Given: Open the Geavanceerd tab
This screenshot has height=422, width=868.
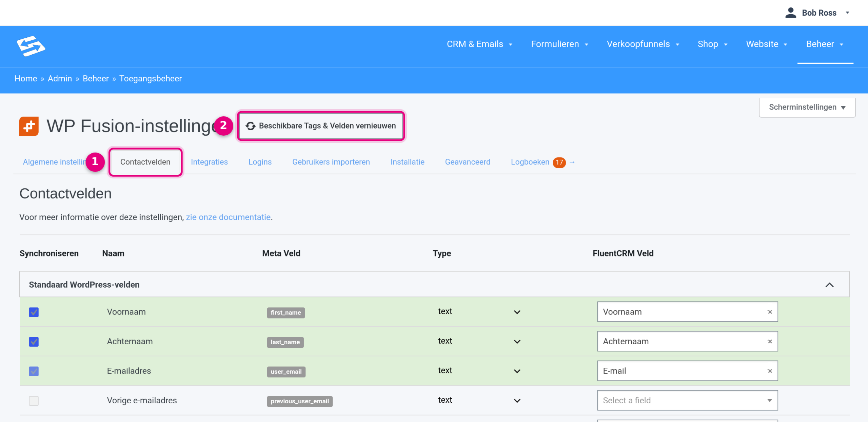Looking at the screenshot, I should point(468,162).
